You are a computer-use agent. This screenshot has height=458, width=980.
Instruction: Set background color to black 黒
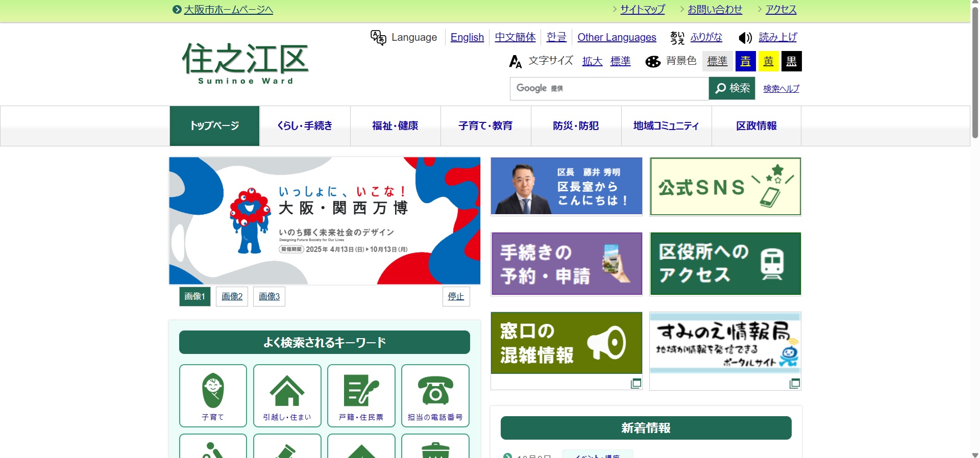click(792, 61)
